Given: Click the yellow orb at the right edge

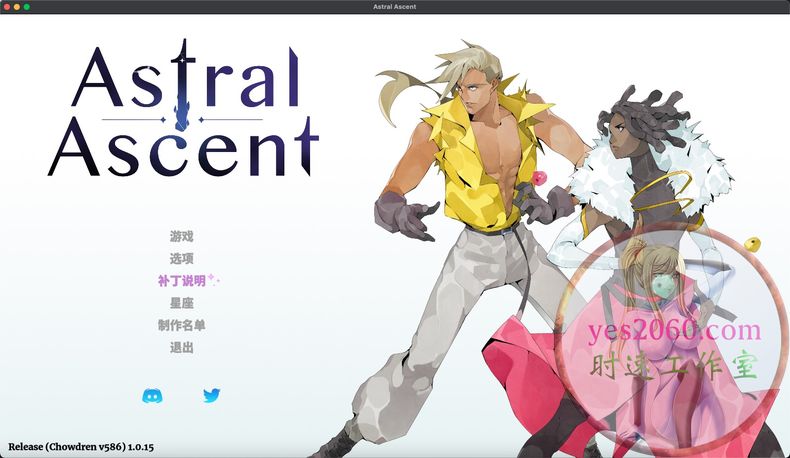Looking at the screenshot, I should tap(755, 244).
